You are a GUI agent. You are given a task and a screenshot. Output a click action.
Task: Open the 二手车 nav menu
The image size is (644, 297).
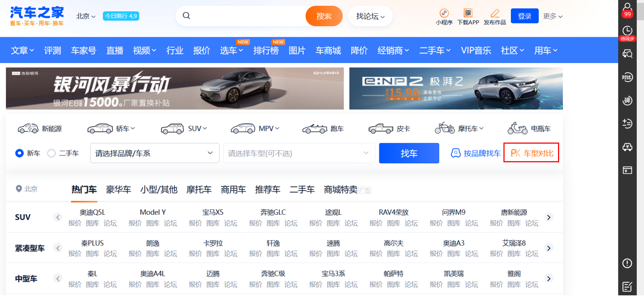[435, 50]
